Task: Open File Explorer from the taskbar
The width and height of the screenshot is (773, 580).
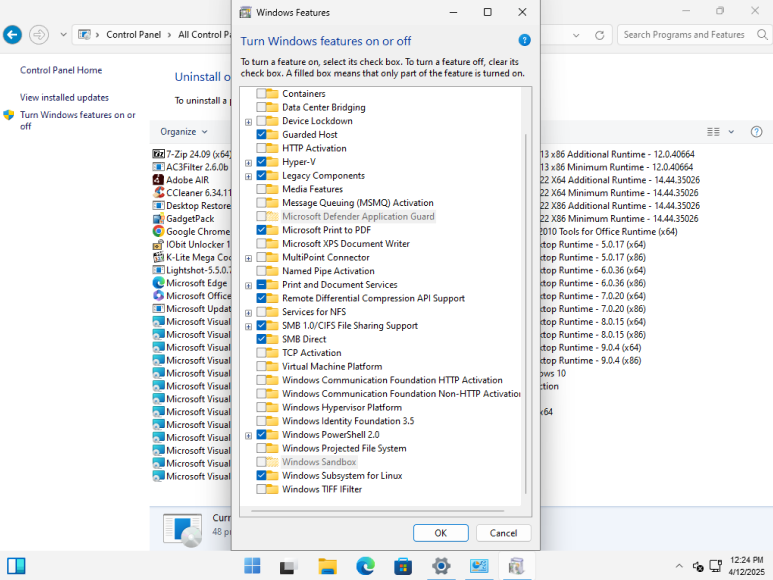Action: click(x=327, y=566)
